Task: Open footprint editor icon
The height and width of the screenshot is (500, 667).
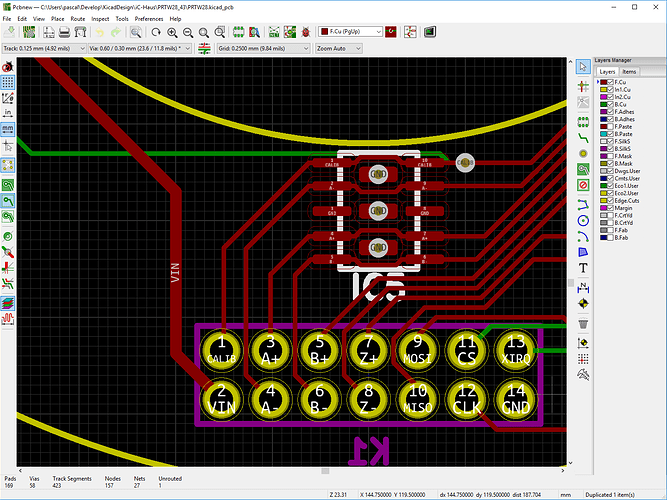Action: [x=238, y=32]
